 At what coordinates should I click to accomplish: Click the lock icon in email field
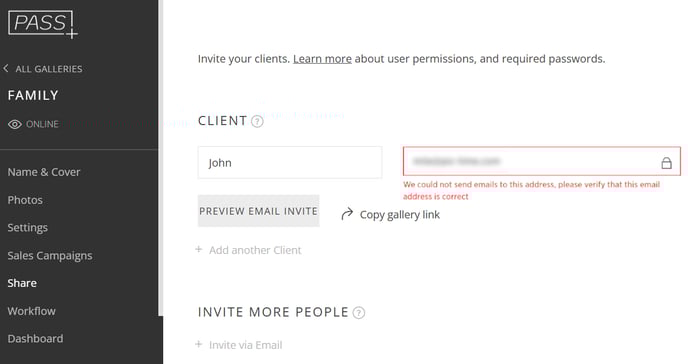666,163
